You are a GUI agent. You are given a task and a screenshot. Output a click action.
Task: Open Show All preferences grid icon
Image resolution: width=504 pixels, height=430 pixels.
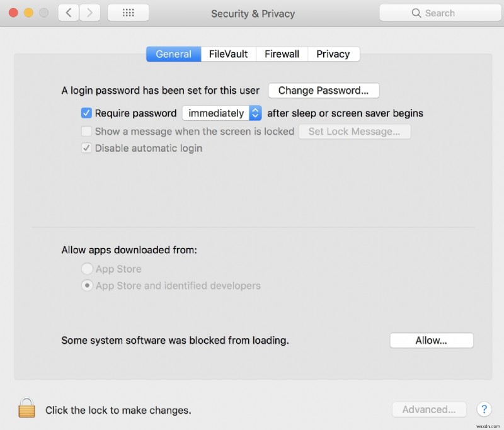pyautogui.click(x=128, y=12)
